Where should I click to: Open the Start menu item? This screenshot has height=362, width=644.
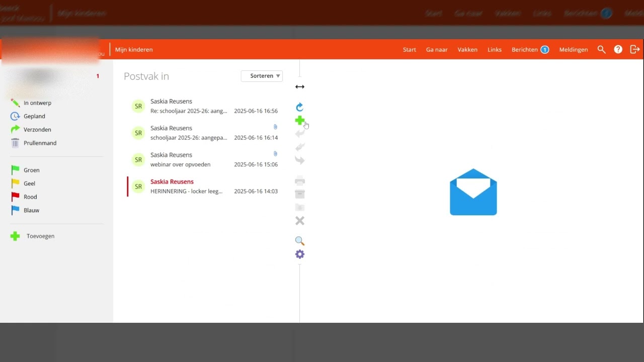(410, 50)
